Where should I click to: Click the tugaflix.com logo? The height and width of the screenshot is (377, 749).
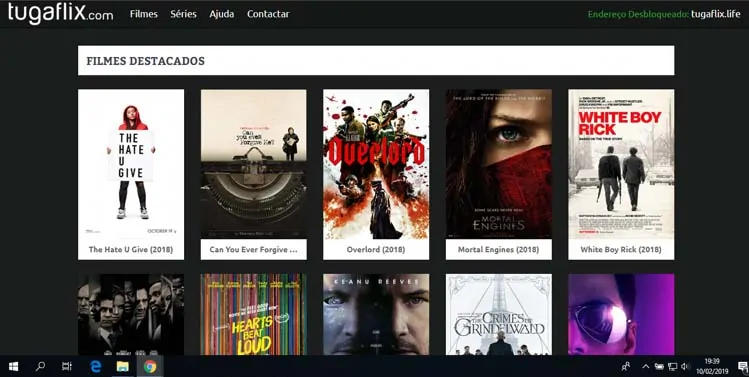click(61, 13)
